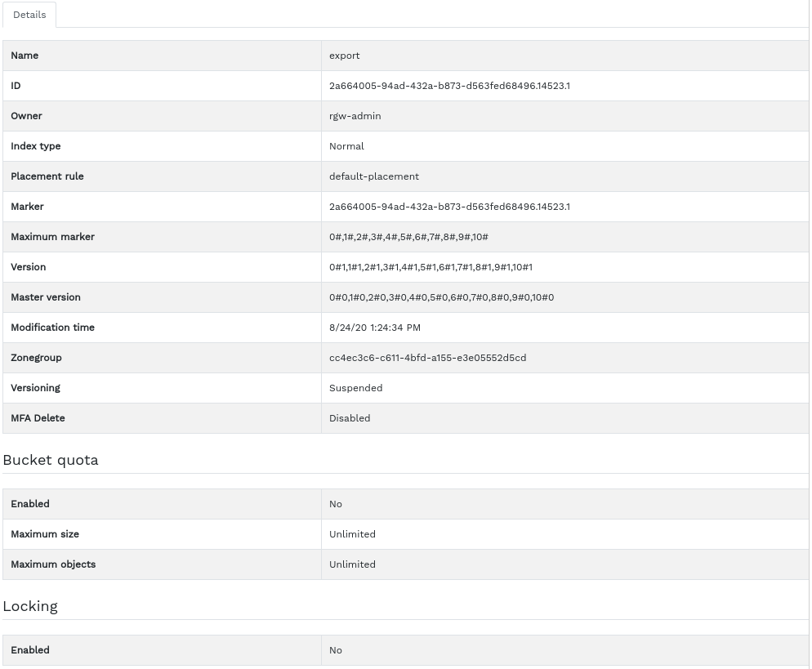The image size is (812, 669).
Task: Click the Bucket quota Enabled value
Action: click(336, 504)
